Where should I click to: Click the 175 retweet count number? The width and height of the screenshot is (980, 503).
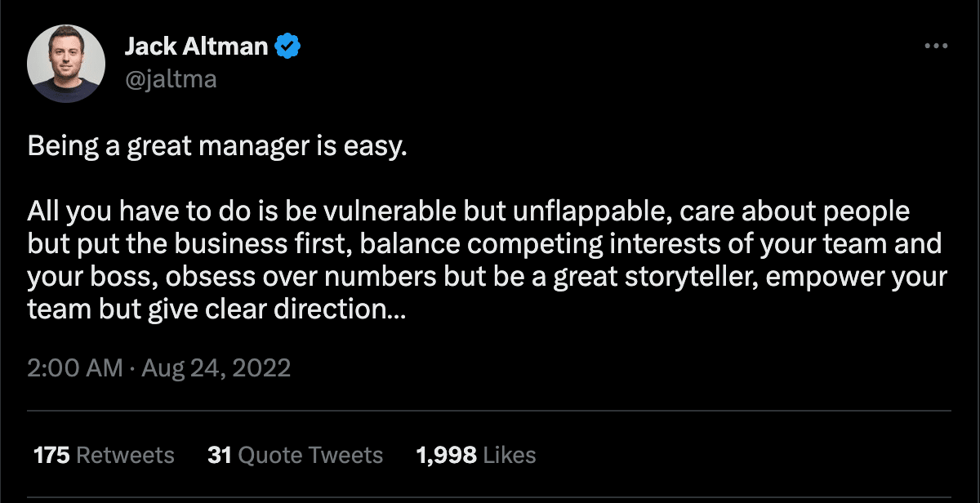coord(51,455)
